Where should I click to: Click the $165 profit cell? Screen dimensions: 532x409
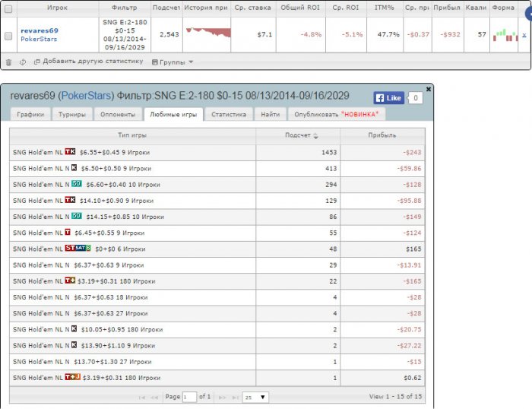(382, 249)
